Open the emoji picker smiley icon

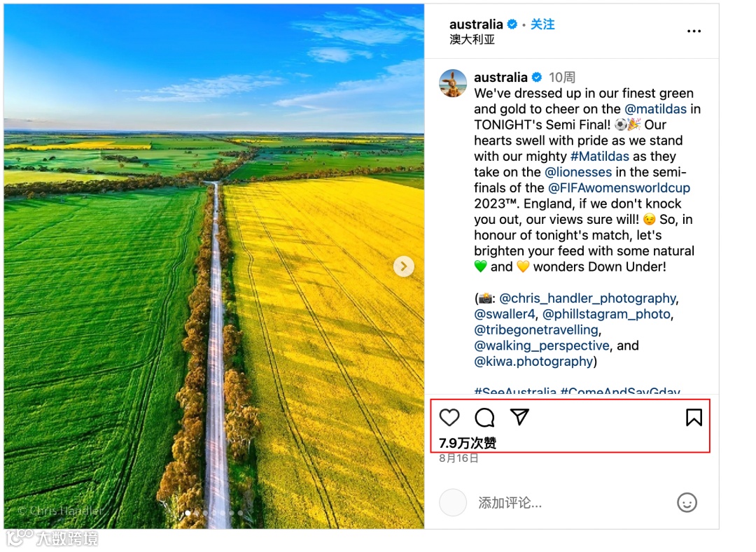pyautogui.click(x=687, y=503)
